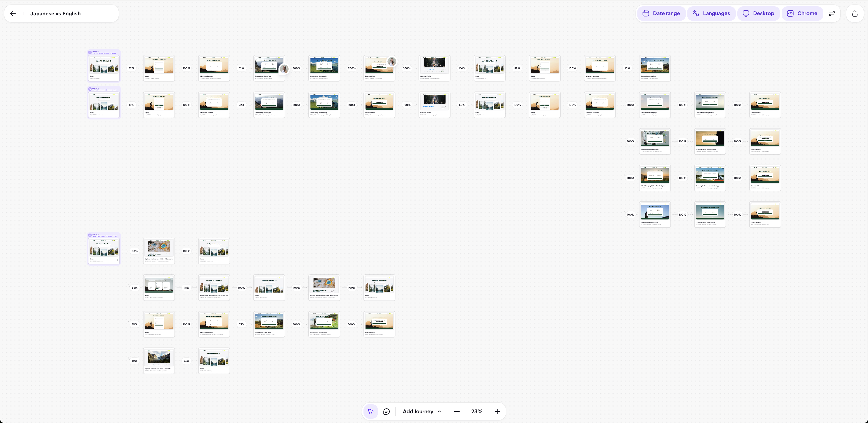Activate the comment tool
Viewport: 868px width, 423px height.
click(387, 411)
